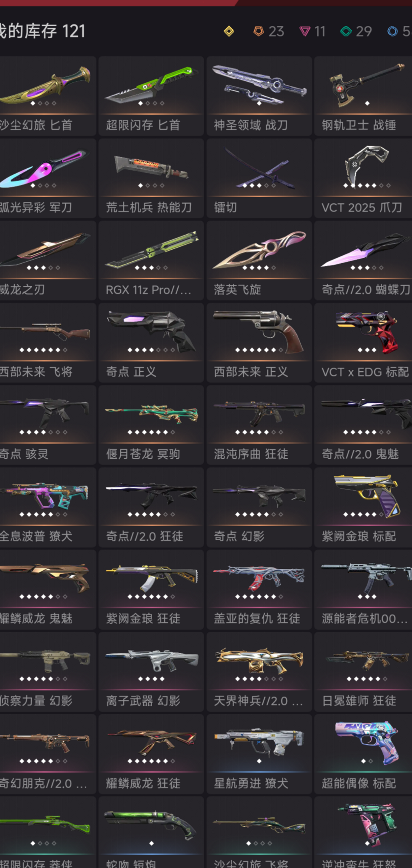Open the 沙尘幻旅 匕首 knife skin

pos(48,96)
